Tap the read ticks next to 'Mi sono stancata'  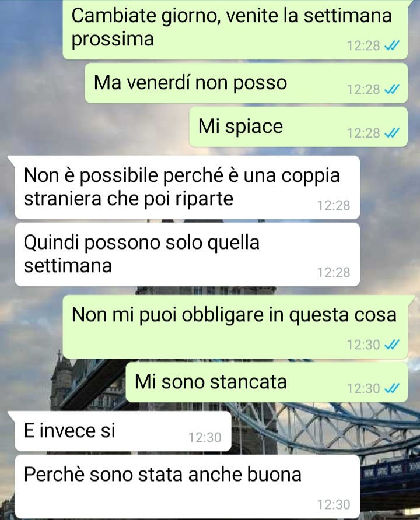pos(391,388)
